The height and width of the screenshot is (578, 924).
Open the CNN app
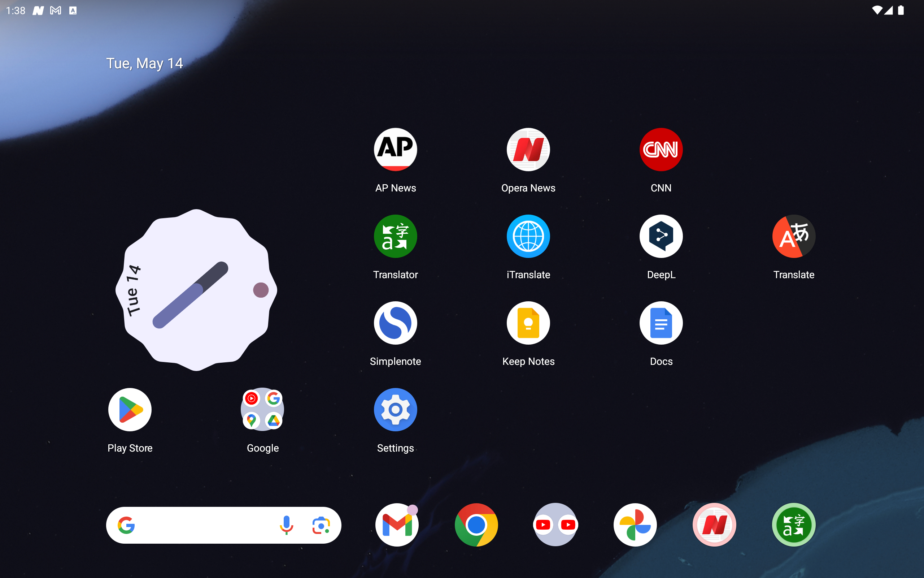point(661,150)
